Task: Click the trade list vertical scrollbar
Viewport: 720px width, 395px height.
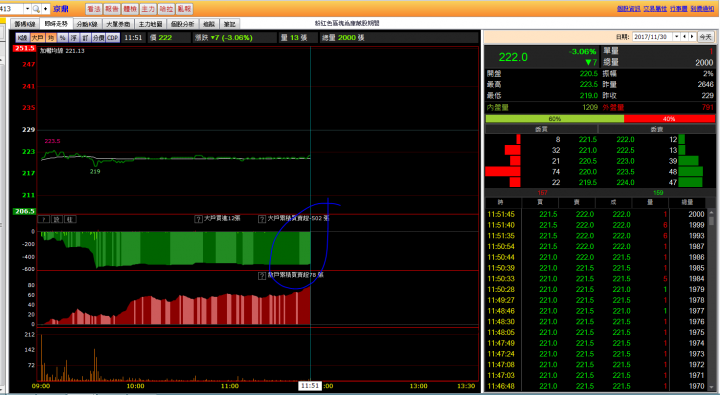Action: [711, 301]
